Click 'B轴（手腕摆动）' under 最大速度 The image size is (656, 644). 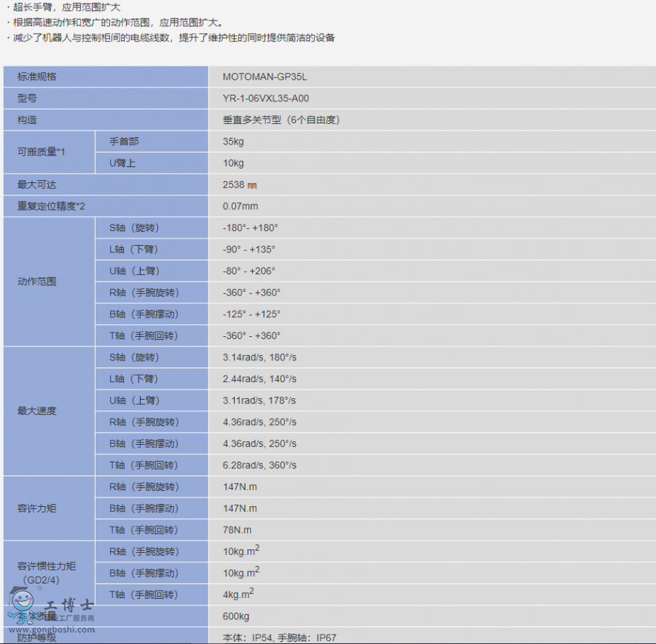tap(144, 444)
